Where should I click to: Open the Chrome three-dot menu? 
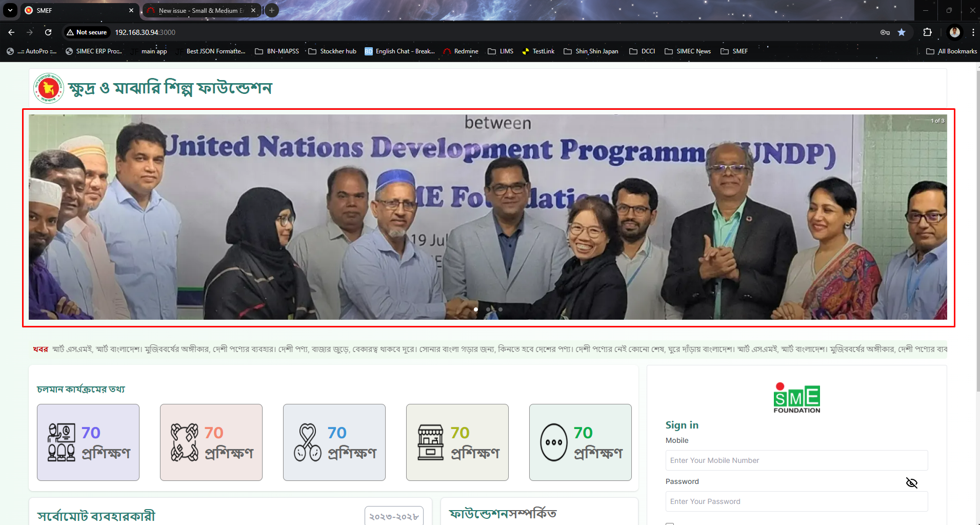[x=973, y=32]
